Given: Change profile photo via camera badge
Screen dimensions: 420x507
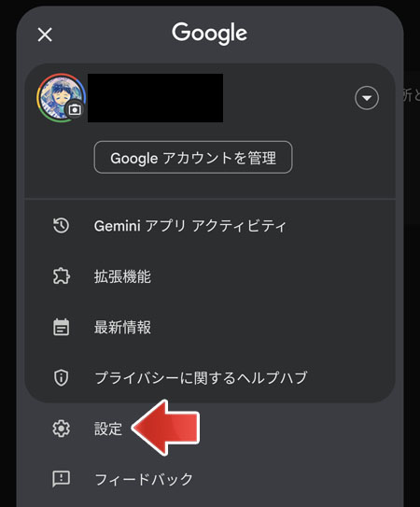Looking at the screenshot, I should click(x=75, y=110).
